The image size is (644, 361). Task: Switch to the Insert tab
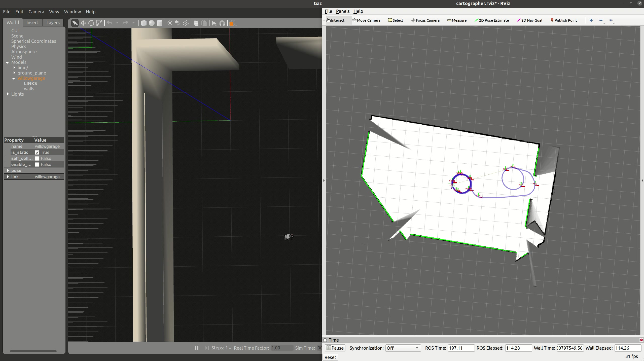pos(32,22)
